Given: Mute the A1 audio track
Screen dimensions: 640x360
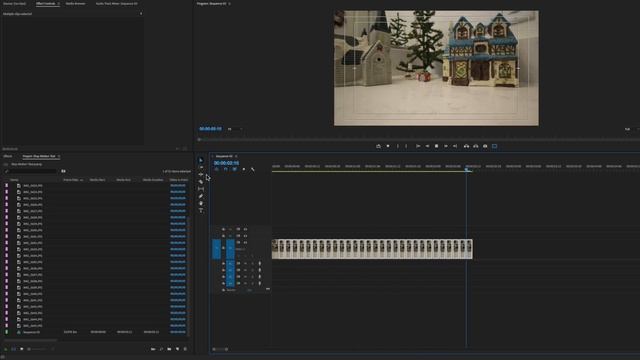Looking at the screenshot, I should point(245,264).
